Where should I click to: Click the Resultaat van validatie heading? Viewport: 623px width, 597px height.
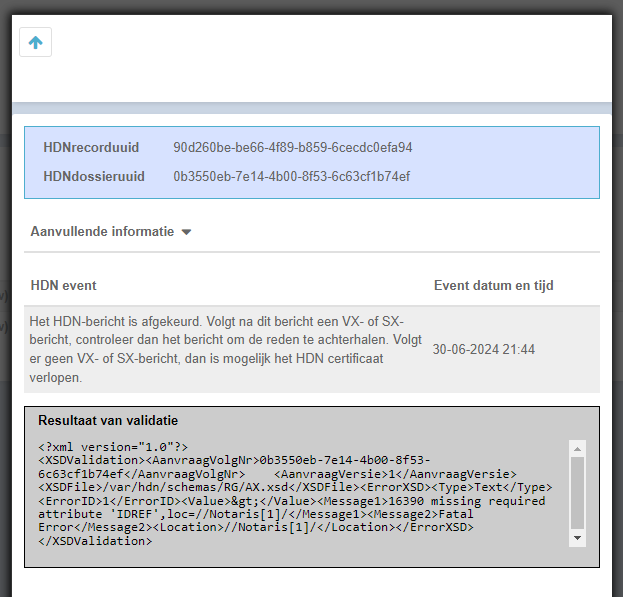[x=108, y=420]
